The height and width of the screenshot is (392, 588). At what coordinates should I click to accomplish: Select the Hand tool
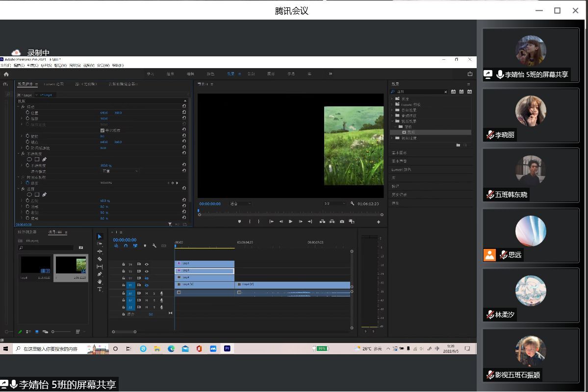click(100, 282)
